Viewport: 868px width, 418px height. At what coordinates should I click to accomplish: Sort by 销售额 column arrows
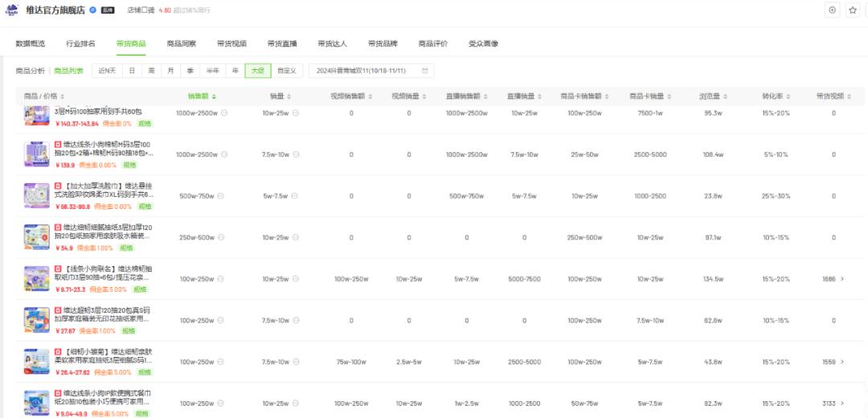click(x=215, y=96)
